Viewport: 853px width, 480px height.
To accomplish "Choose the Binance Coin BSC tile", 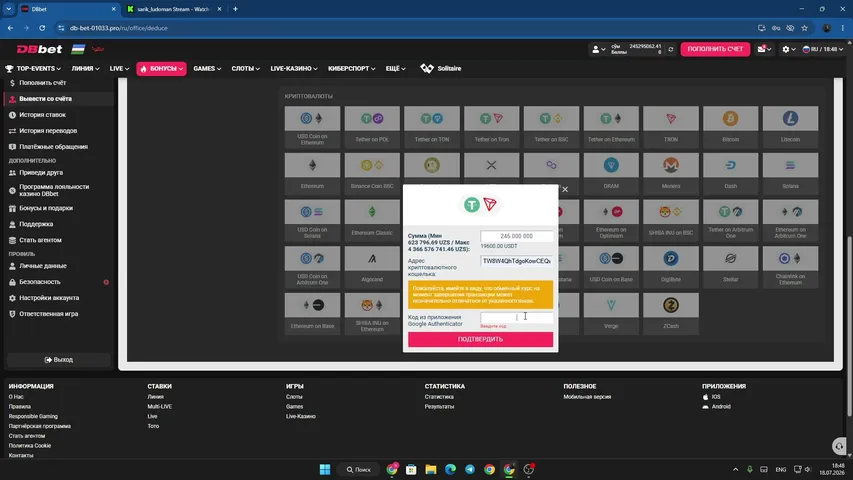I will pos(372,173).
